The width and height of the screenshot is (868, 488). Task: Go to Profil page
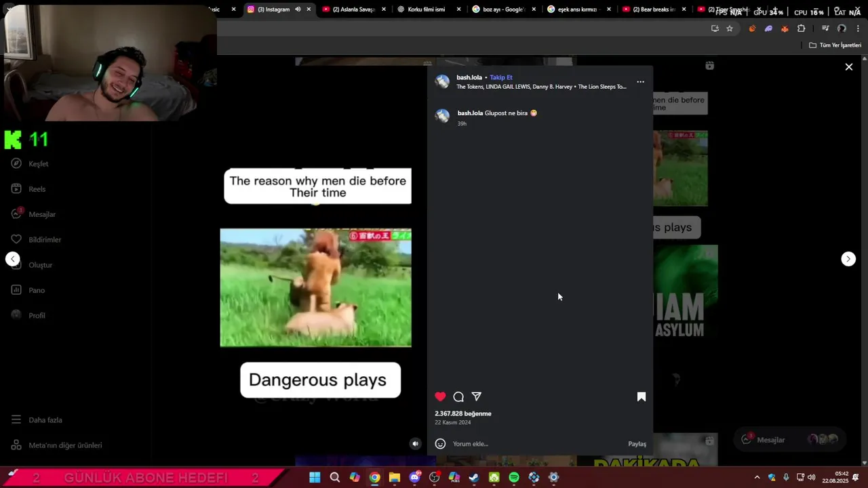(x=28, y=315)
